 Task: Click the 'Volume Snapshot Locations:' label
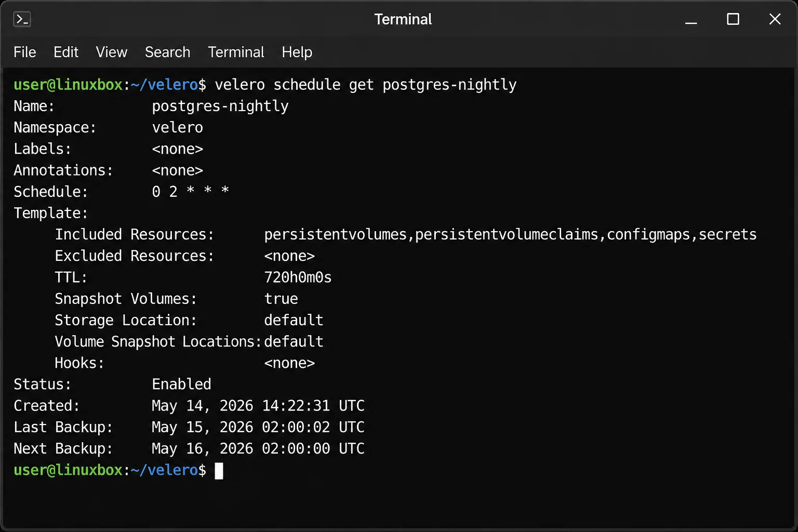pos(158,341)
